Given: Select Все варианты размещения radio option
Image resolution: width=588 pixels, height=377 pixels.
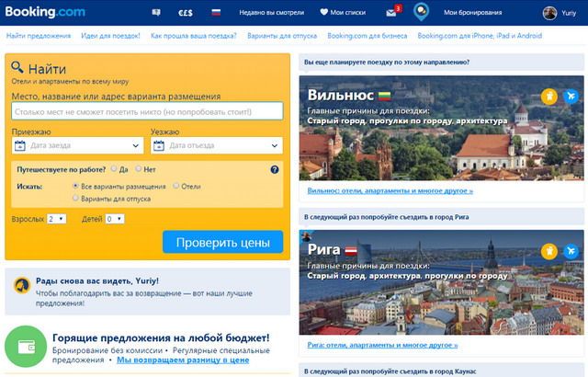Looking at the screenshot, I should pyautogui.click(x=75, y=186).
